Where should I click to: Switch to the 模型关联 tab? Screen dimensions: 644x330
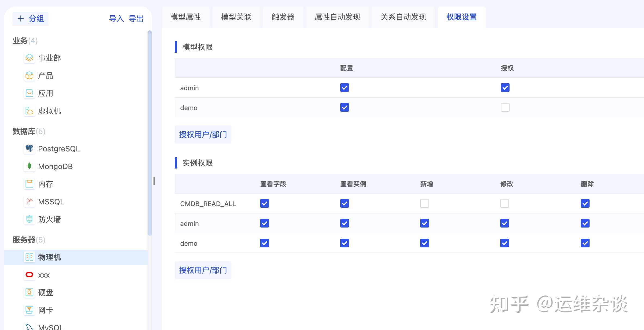pos(236,17)
